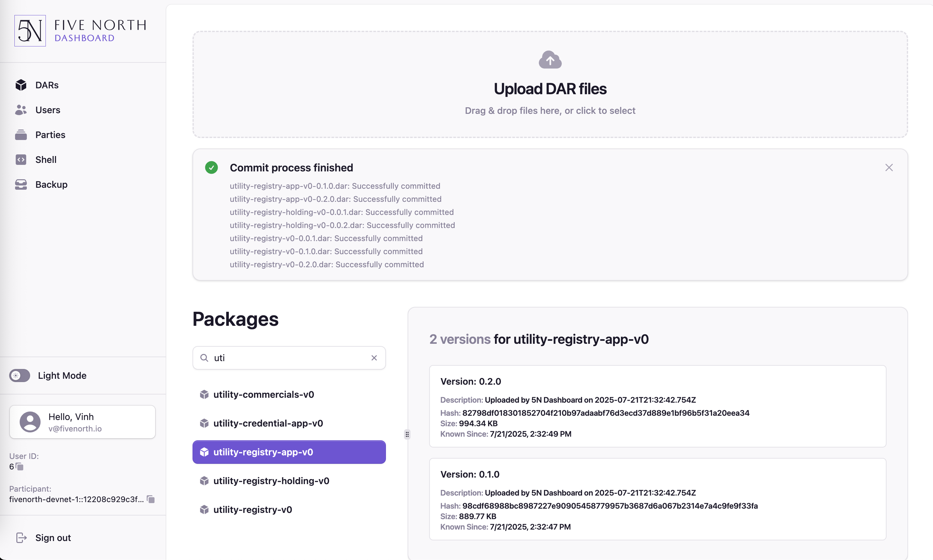Dismiss the Commit process finished notification
The height and width of the screenshot is (560, 933).
coord(889,167)
